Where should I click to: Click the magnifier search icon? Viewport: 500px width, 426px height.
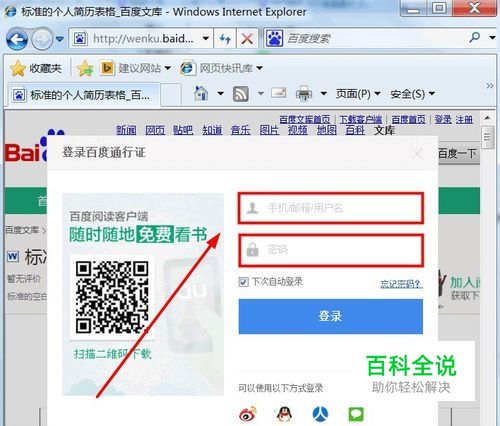(475, 37)
